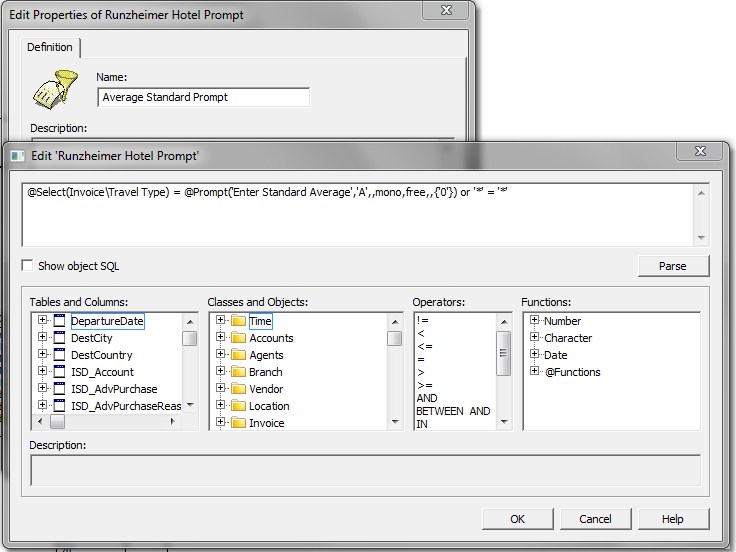736x552 pixels.
Task: Close the Edit 'Runzheimer Hotel Prompt' dialog
Action: 700,151
